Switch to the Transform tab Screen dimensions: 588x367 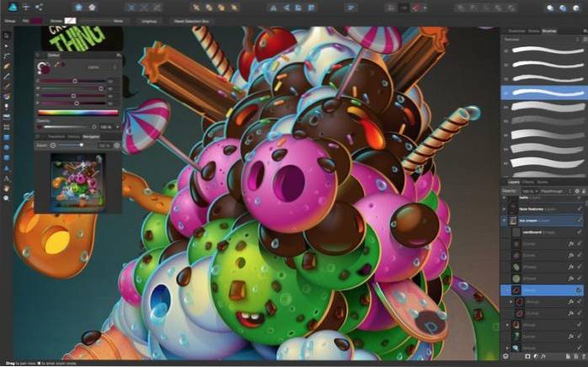[x=56, y=137]
